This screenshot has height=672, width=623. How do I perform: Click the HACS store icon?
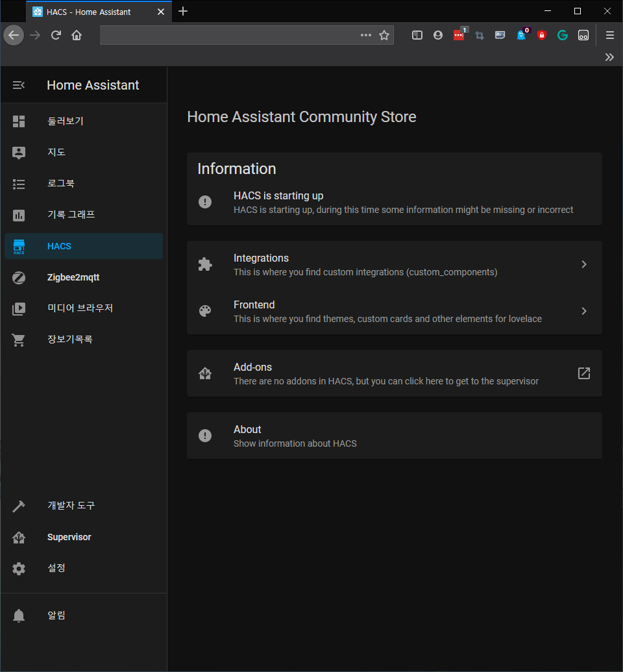[x=19, y=247]
